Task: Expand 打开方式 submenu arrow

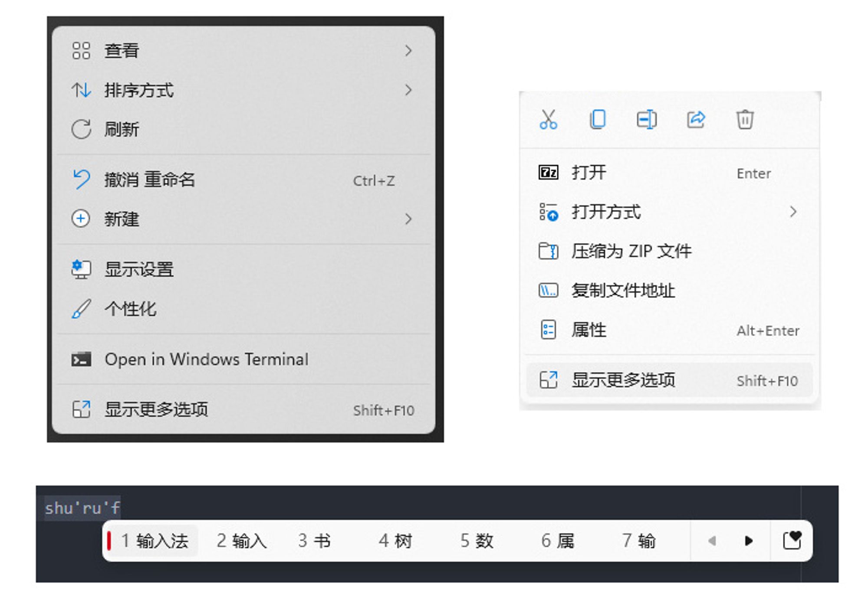Action: [793, 212]
